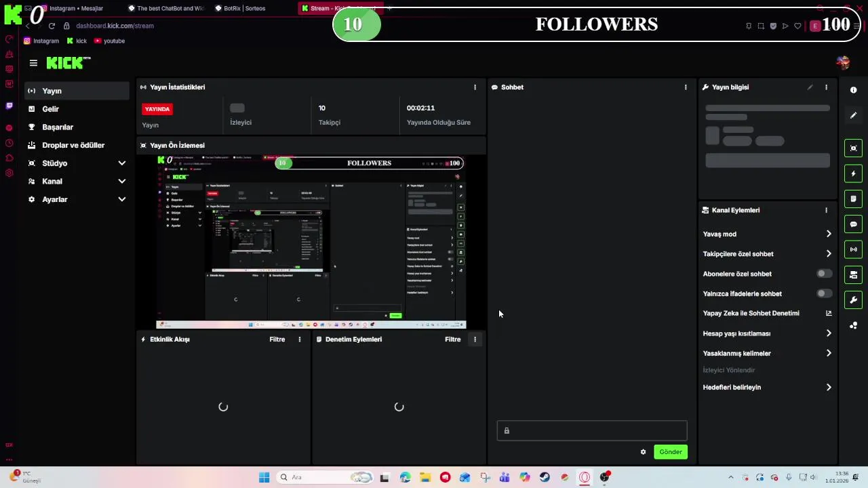Click the green Kick logo in the dashboard header
The width and height of the screenshot is (868, 488).
pos(68,63)
